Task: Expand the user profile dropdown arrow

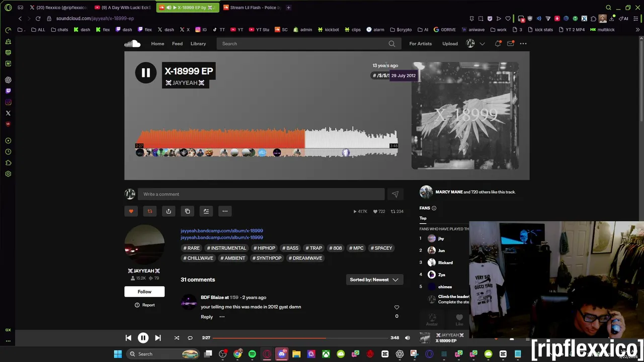Action: point(482,44)
